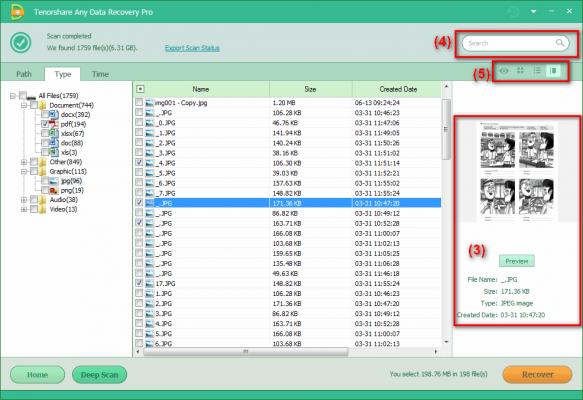Check the docx(392) checkbox

(45, 114)
